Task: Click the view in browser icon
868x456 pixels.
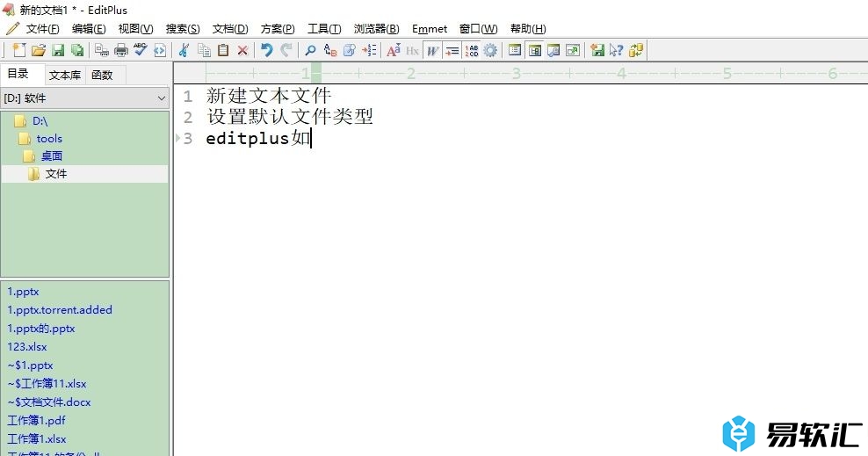Action: point(159,50)
